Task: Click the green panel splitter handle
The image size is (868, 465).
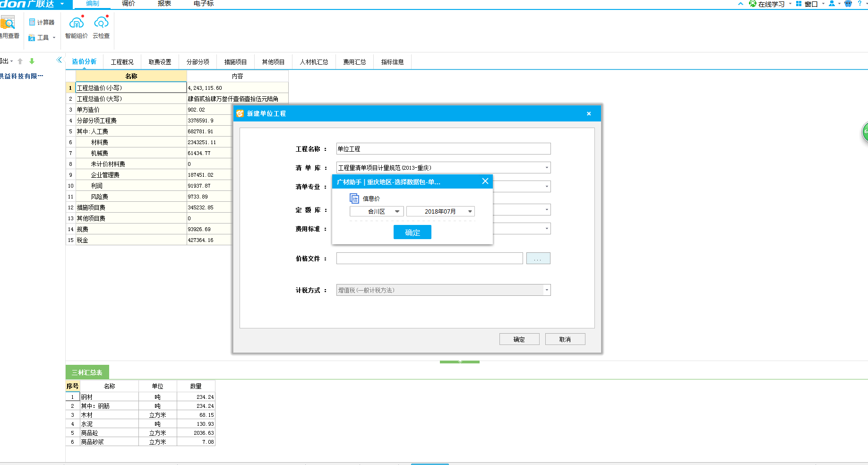Action: click(x=460, y=362)
